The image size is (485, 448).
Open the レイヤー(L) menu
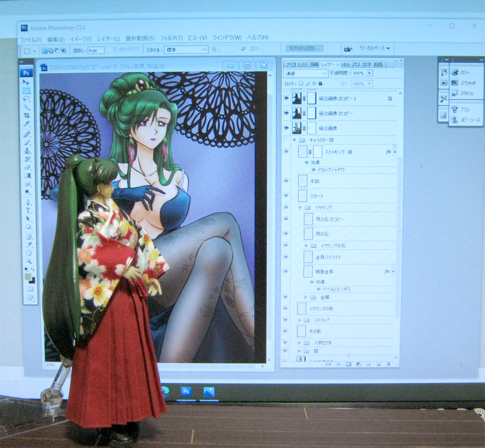point(108,39)
